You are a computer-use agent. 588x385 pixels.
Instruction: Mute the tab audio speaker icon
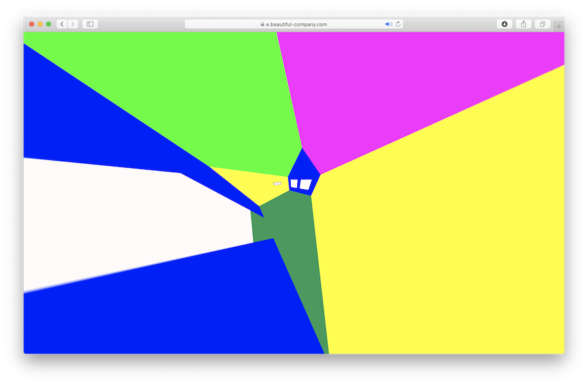tap(389, 24)
